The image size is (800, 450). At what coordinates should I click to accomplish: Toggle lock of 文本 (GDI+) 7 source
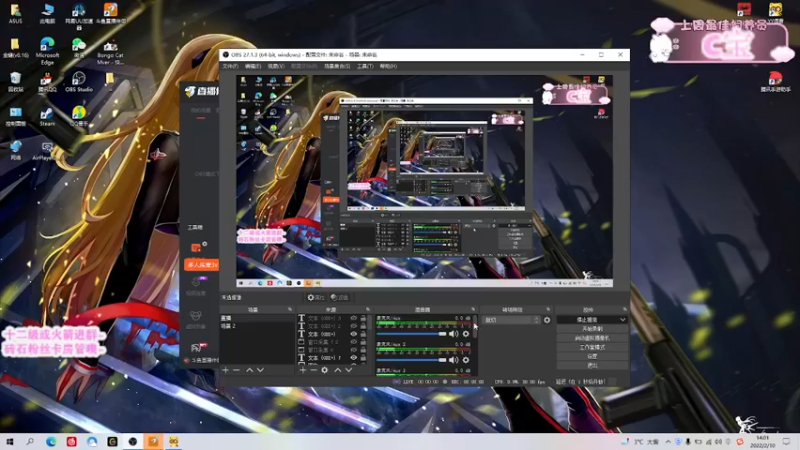point(363,358)
